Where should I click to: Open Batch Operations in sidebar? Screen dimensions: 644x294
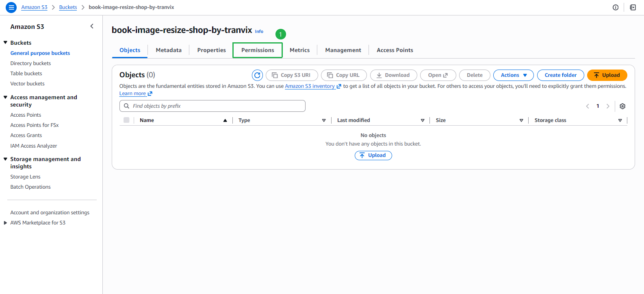[x=31, y=187]
